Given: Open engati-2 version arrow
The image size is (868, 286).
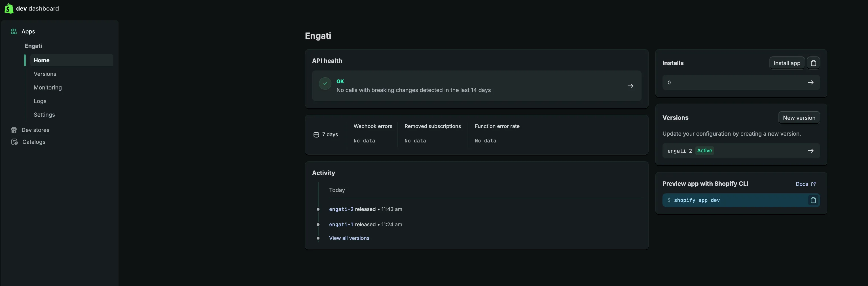Looking at the screenshot, I should 810,151.
